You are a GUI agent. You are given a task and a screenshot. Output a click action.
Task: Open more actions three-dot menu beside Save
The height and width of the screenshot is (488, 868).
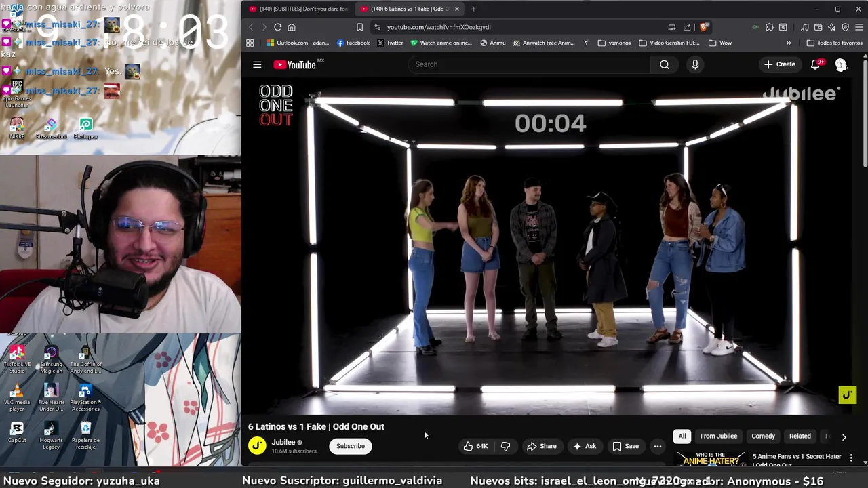coord(657,446)
